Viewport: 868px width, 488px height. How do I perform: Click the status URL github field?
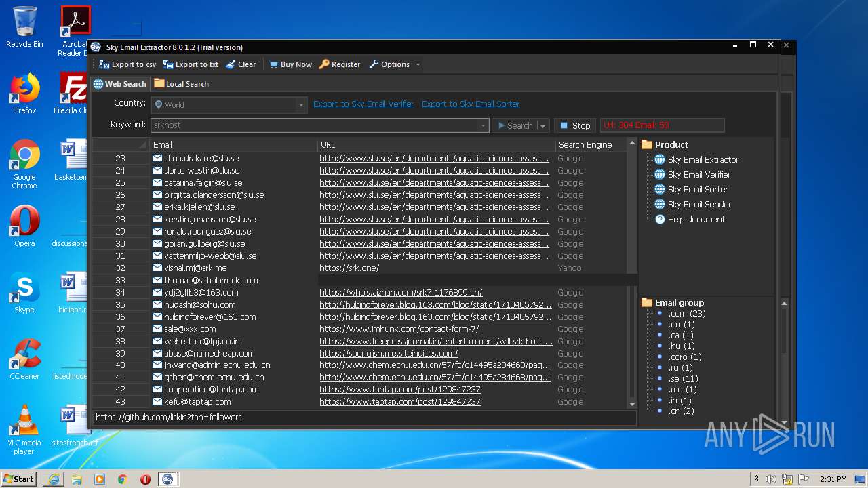click(x=365, y=418)
